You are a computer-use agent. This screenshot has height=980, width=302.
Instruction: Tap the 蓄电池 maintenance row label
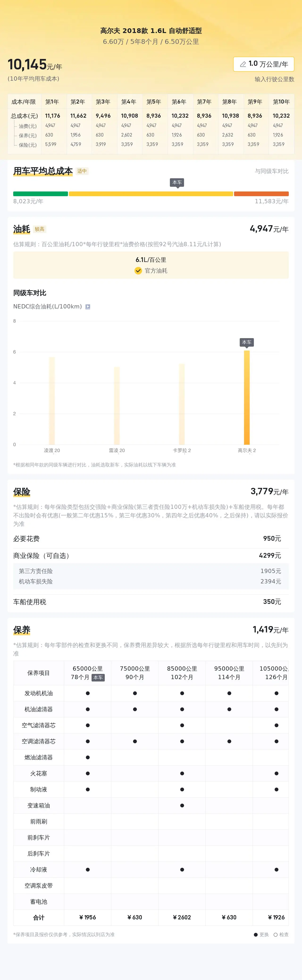coord(39,902)
